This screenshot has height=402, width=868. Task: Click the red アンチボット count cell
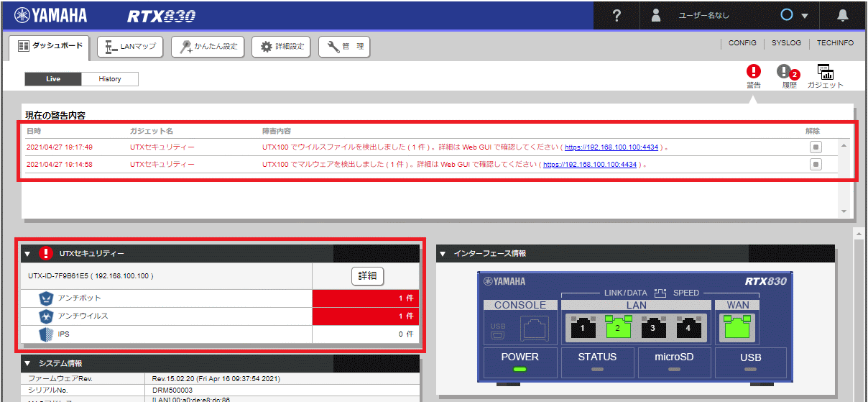[366, 298]
